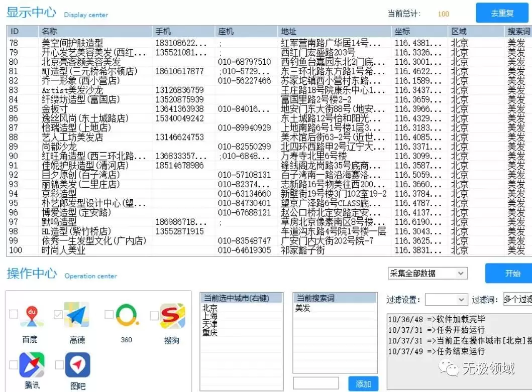Select row 佳妮护肤造型(清河店)
532x392 pixels.
pyautogui.click(x=269, y=166)
